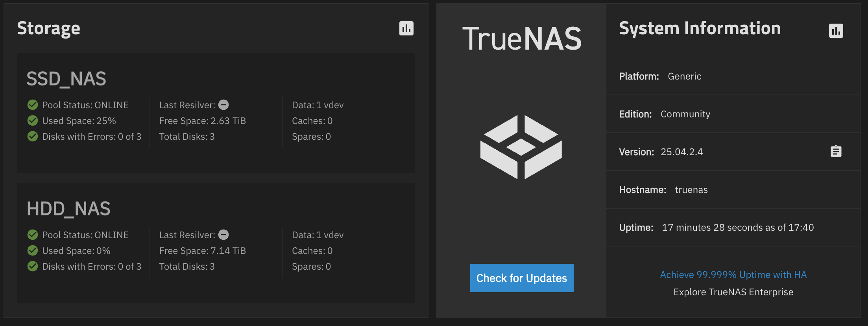Click the HDD_NAS Last Resilver dash icon
868x326 pixels.
click(223, 235)
